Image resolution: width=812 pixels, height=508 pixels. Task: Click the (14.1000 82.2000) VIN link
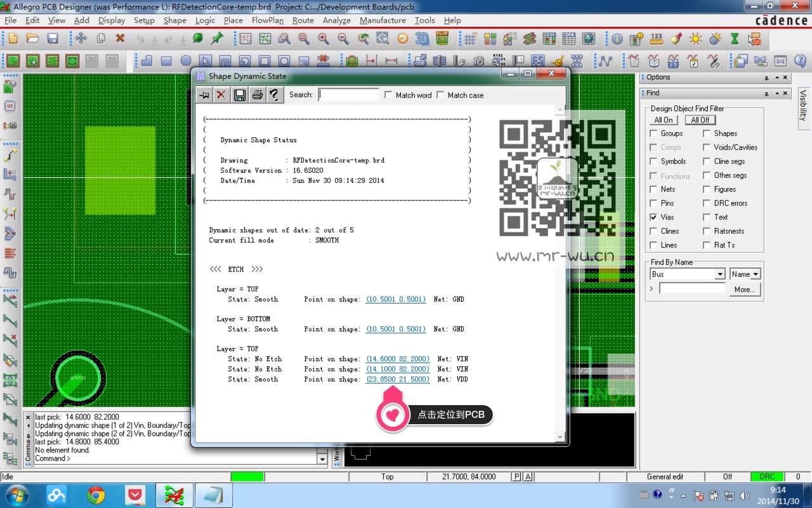pos(398,369)
